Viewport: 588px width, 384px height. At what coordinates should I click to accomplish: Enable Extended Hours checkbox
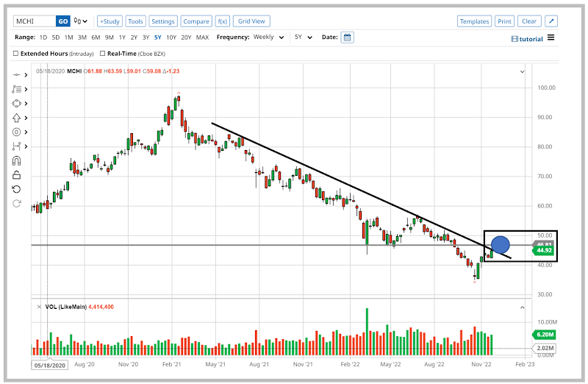point(17,53)
